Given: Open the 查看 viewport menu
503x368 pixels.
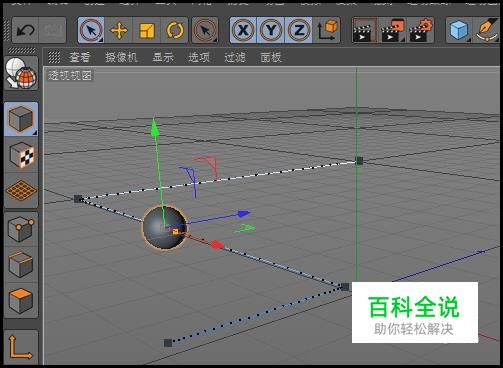Looking at the screenshot, I should [x=80, y=57].
